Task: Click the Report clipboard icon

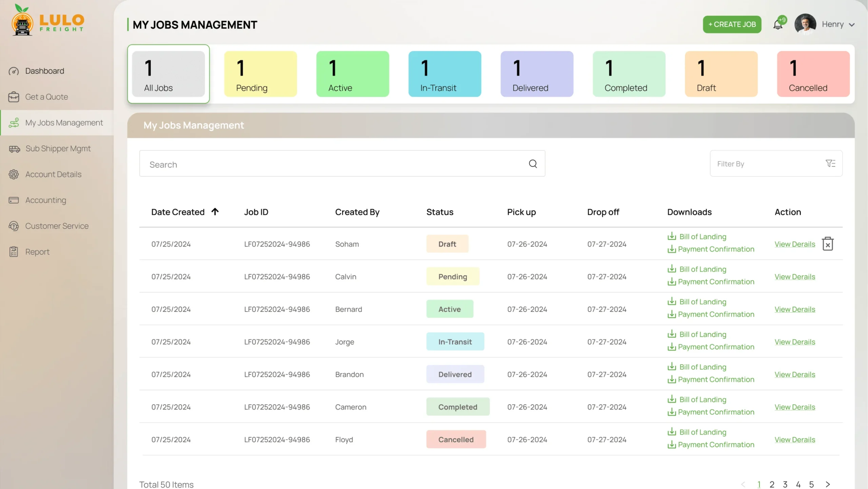Action: [14, 252]
